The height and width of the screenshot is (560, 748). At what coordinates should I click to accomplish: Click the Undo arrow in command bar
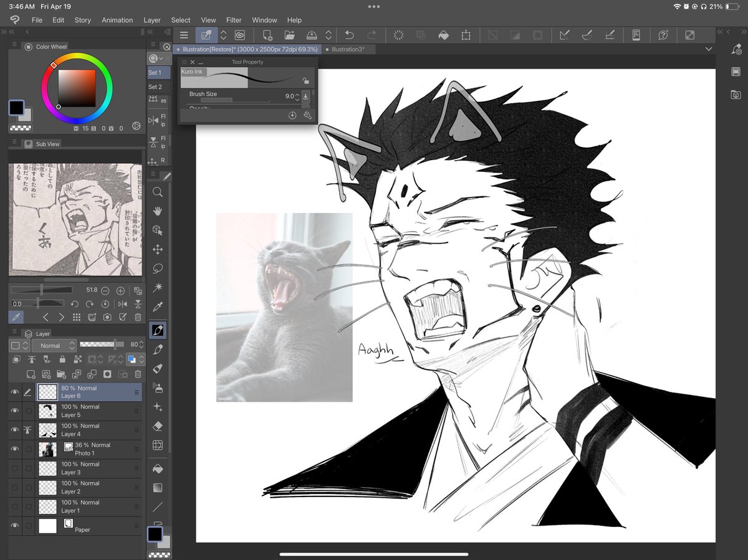pos(349,36)
